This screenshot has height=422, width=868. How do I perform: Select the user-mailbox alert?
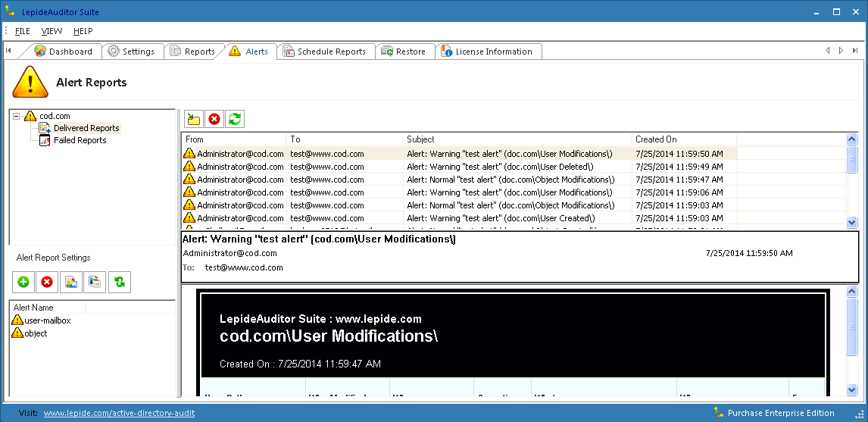(x=48, y=320)
